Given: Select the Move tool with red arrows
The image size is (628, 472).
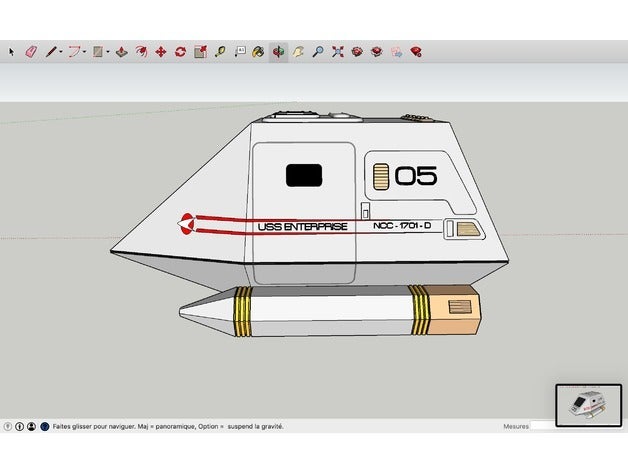Looking at the screenshot, I should coord(161,52).
